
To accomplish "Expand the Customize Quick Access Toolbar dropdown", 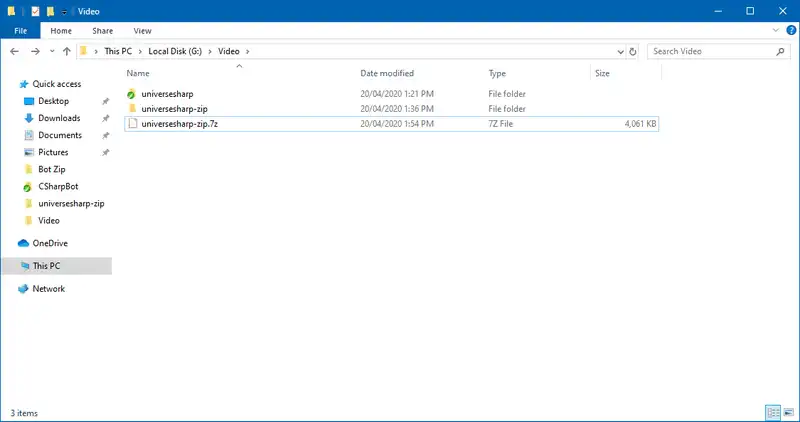I will point(64,11).
